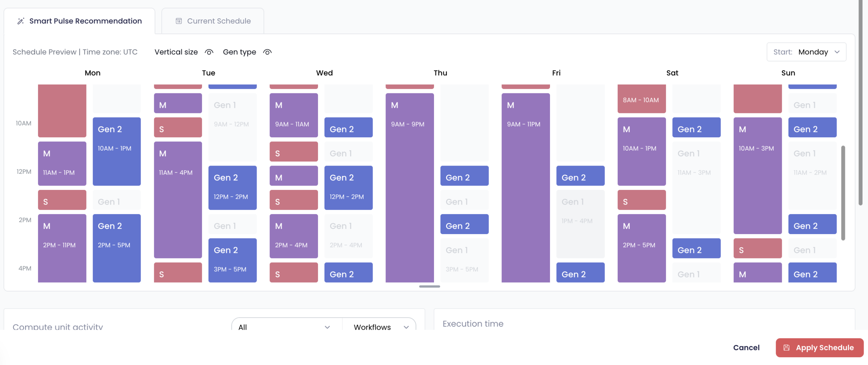Image resolution: width=868 pixels, height=365 pixels.
Task: Click the Apply Schedule button
Action: pyautogui.click(x=820, y=347)
